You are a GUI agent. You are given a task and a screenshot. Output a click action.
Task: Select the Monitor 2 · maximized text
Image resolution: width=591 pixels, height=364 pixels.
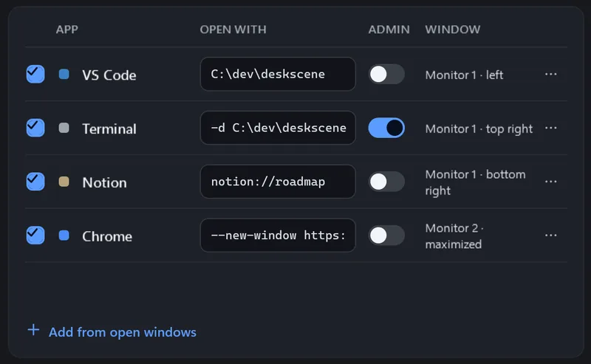454,236
